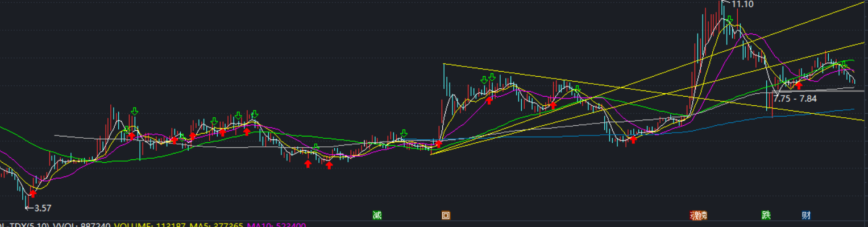The height and width of the screenshot is (227, 868).
Task: Click red buy arrow at the 3.57 low
Action: [x=33, y=193]
